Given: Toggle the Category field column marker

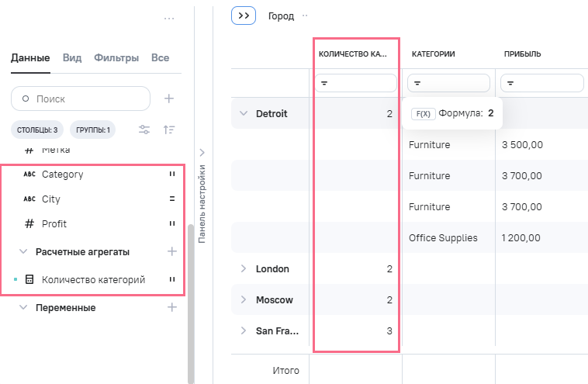Looking at the screenshot, I should (x=172, y=175).
